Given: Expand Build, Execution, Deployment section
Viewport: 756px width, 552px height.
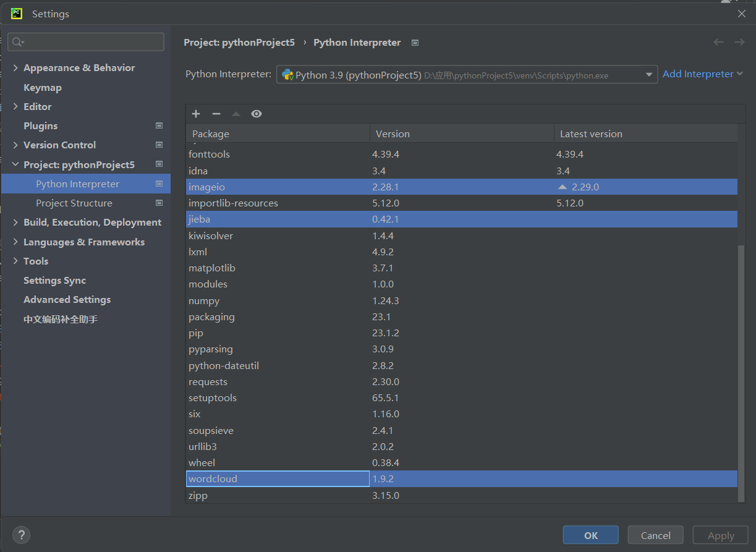Looking at the screenshot, I should click(15, 222).
